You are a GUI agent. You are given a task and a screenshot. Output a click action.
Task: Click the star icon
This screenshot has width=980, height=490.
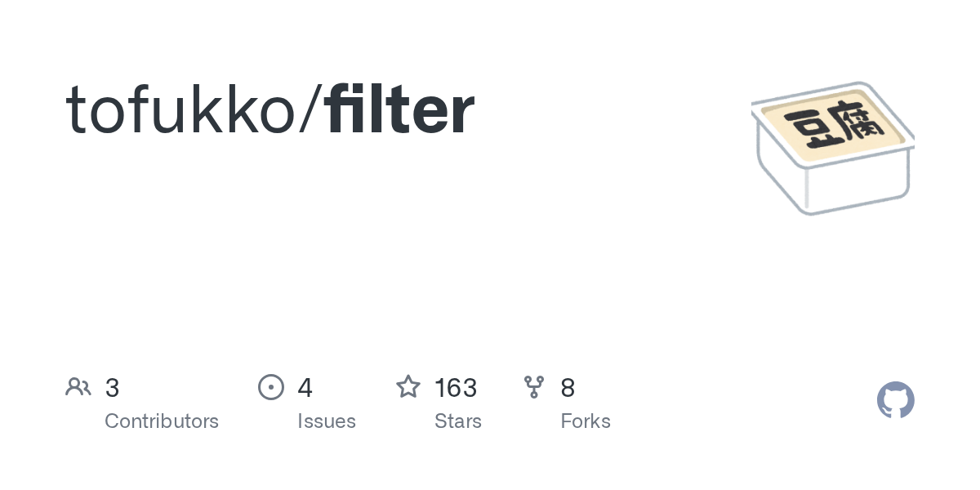(x=408, y=387)
